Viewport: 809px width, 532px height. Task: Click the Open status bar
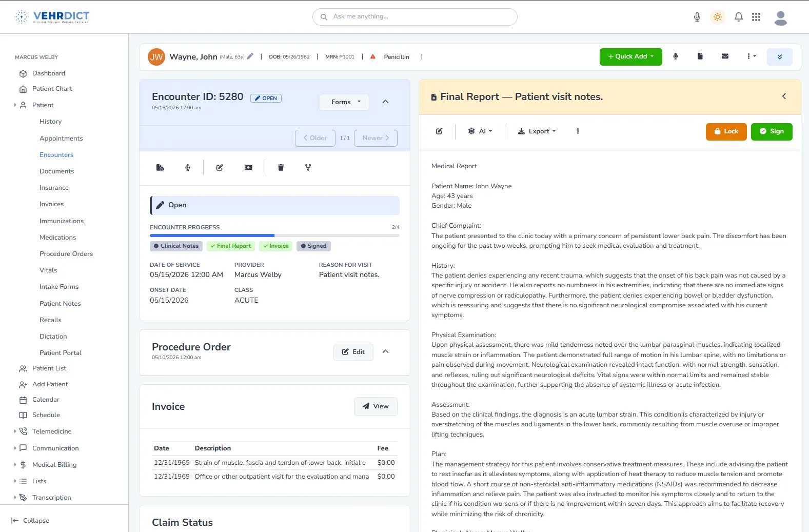(x=274, y=205)
